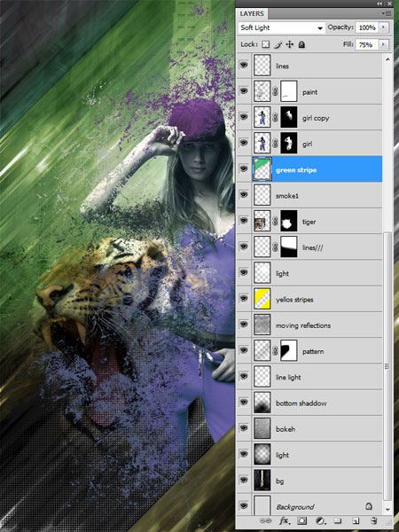The image size is (399, 532).
Task: Toggle visibility of bokeh layer
Action: pyautogui.click(x=244, y=428)
